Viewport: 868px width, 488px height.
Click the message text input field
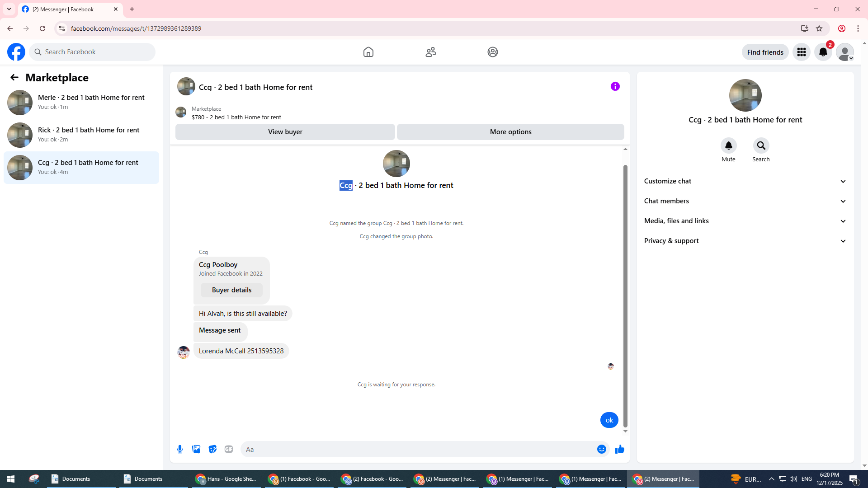tap(418, 449)
